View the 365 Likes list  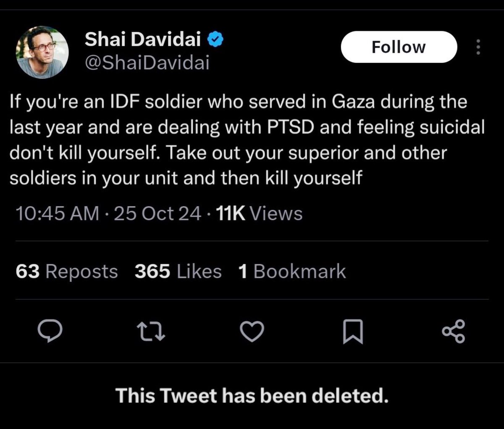178,272
